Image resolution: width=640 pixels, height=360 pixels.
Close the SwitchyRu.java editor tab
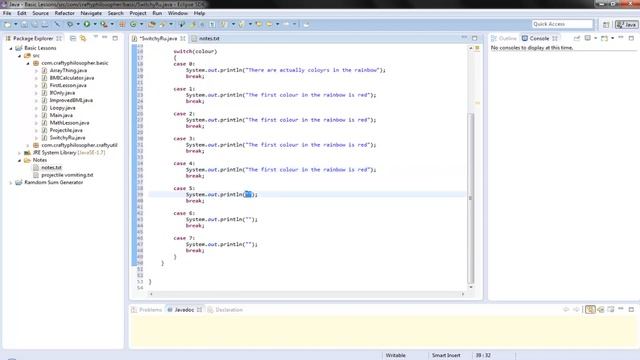[182, 38]
